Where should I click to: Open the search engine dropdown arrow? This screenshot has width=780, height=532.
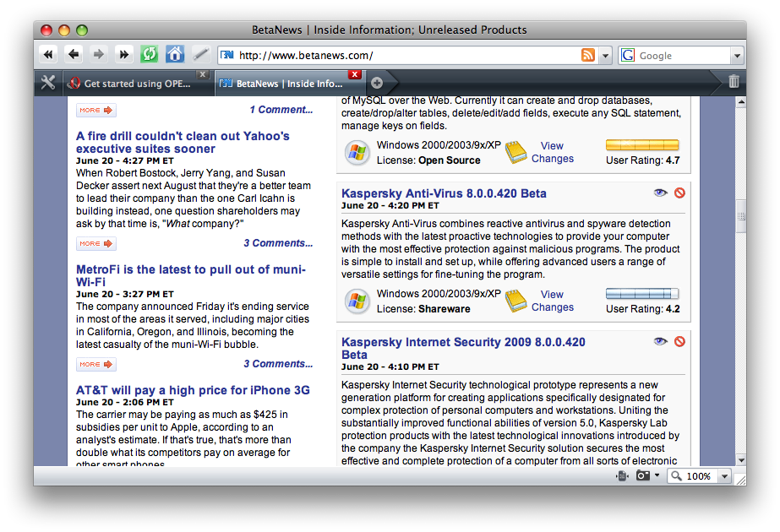click(x=737, y=56)
